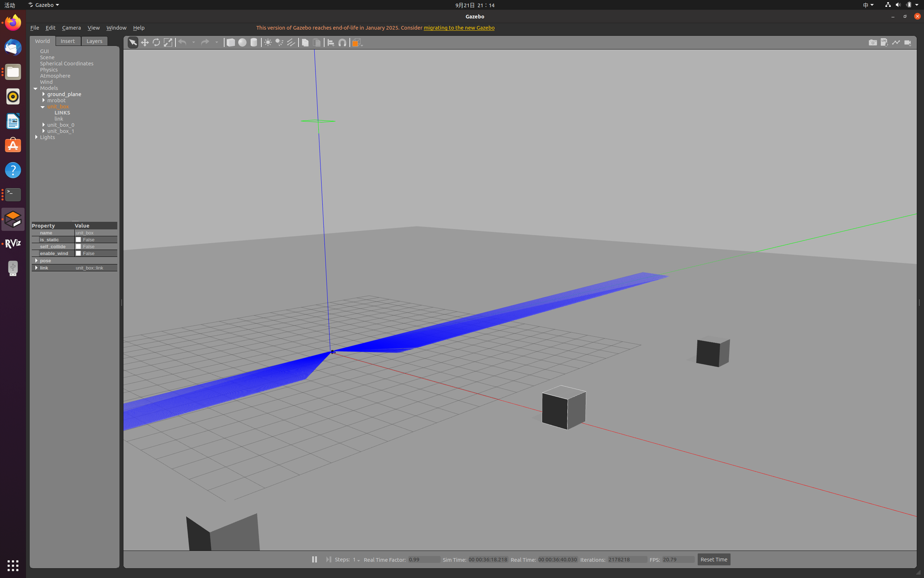924x578 pixels.
Task: Expand the mrobot model
Action: 44,100
